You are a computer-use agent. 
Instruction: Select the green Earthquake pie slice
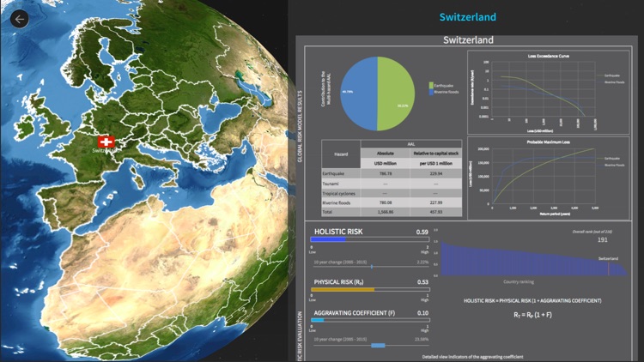396,94
